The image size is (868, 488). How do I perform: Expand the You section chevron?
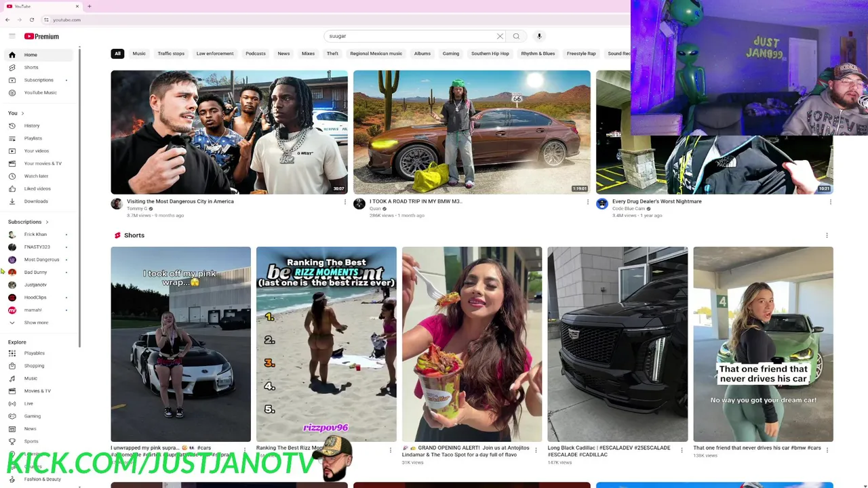click(x=22, y=113)
